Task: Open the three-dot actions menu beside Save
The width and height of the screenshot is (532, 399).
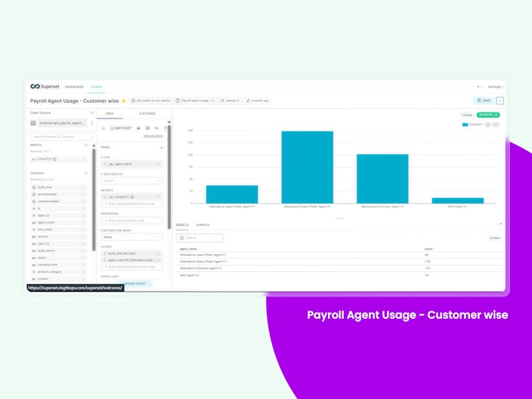Action: coord(500,101)
